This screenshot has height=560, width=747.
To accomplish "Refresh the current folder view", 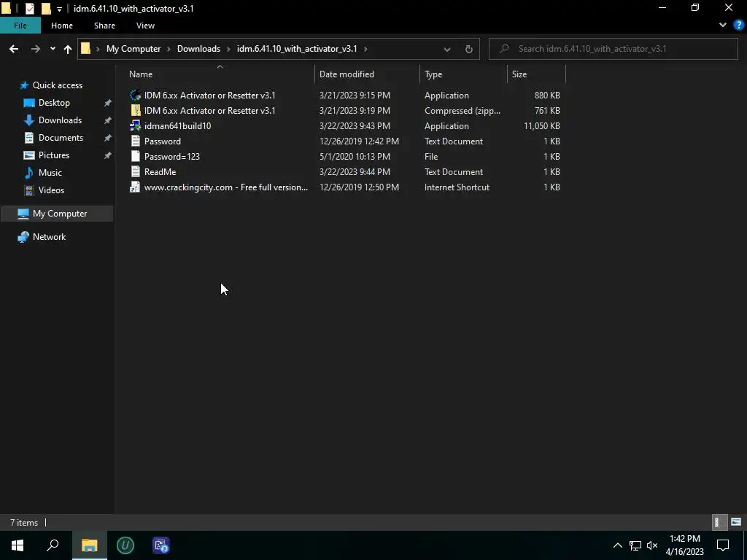I will 469,49.
